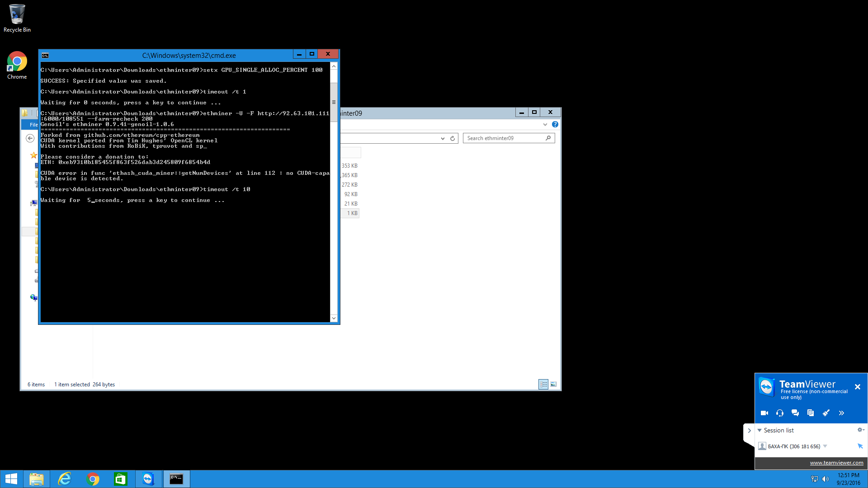This screenshot has width=868, height=488.
Task: Select the TeamViewer whiteboard brush icon
Action: click(826, 413)
